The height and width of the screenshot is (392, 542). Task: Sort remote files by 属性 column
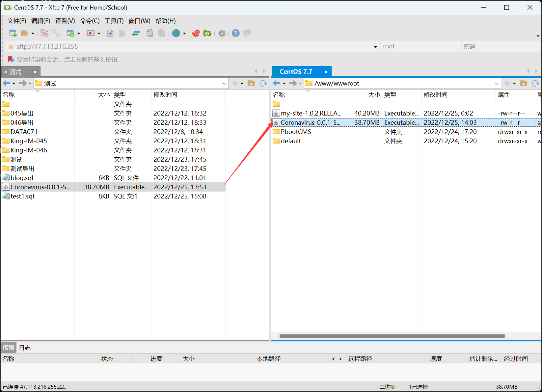click(x=515, y=95)
